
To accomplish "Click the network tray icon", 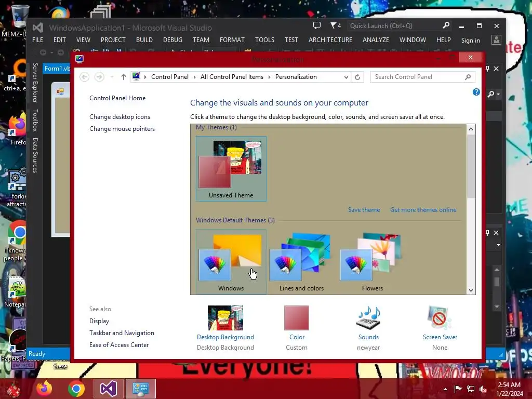I will pos(471,389).
